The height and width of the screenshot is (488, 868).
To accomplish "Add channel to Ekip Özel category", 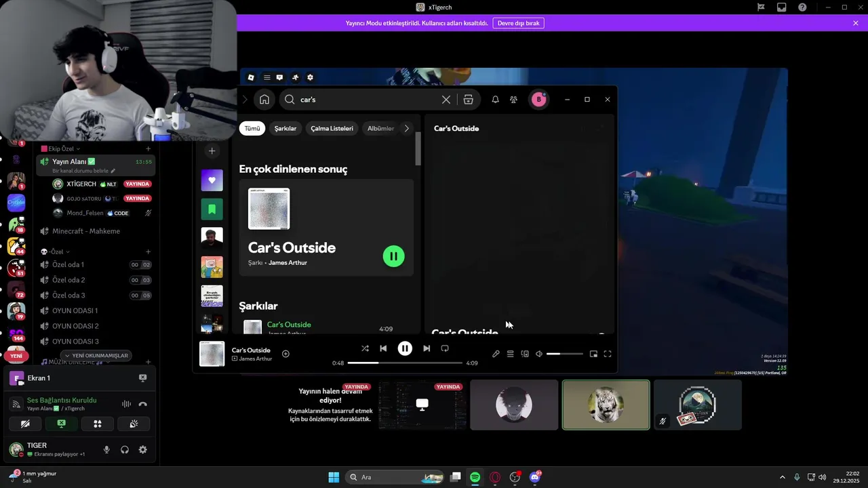I will 149,148.
